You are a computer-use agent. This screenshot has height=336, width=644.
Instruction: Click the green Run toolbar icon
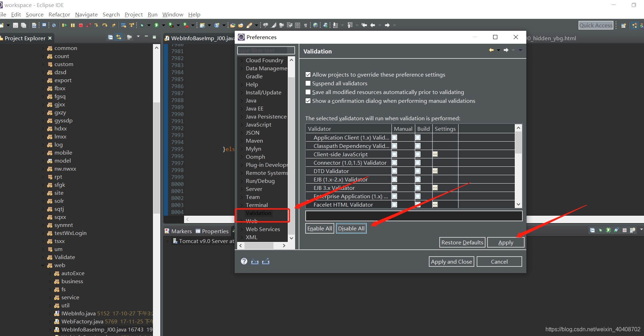(x=156, y=25)
